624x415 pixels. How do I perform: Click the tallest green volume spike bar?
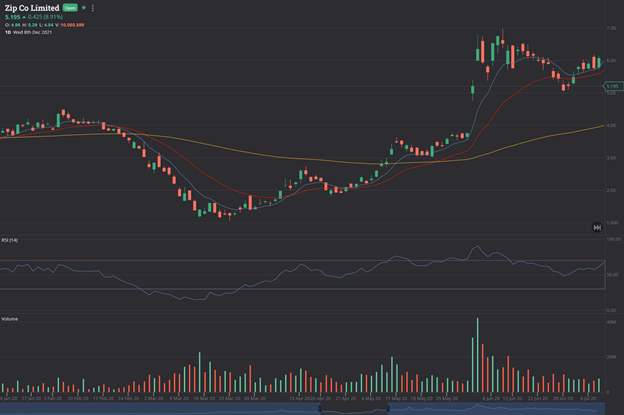click(478, 355)
